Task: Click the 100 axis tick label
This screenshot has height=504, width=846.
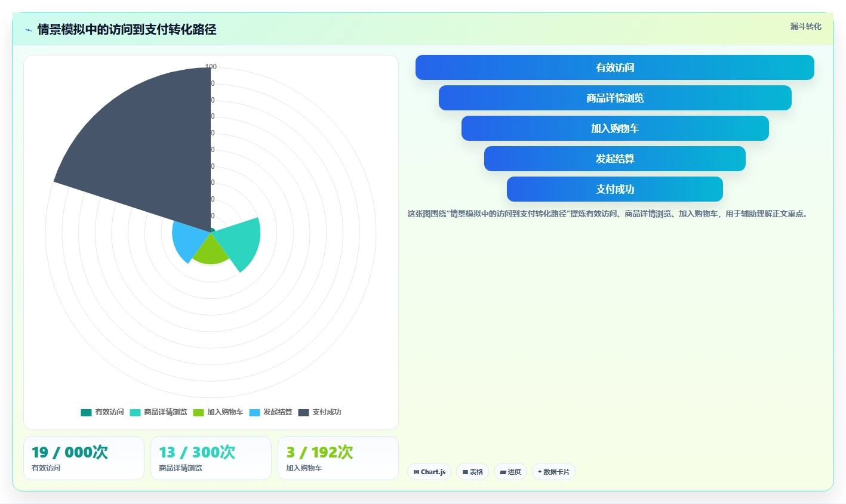Action: point(211,67)
